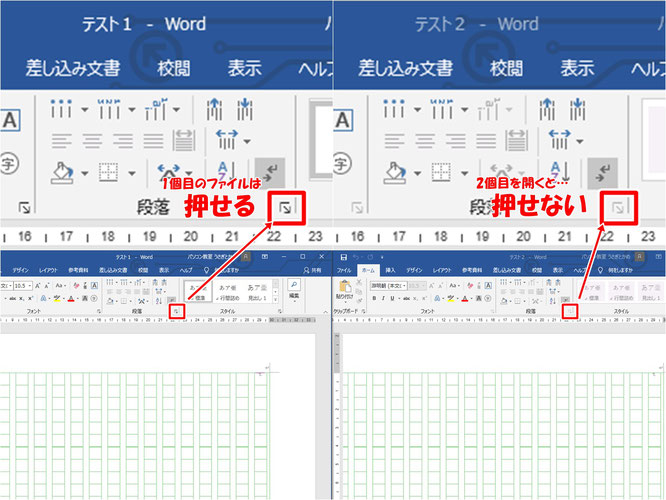Click the Bullets icon in enlarged テスト1 ribbon

(62, 109)
